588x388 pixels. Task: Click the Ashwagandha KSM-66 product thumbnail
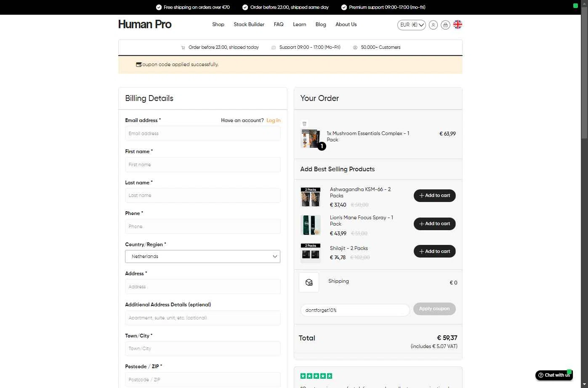[x=311, y=197]
